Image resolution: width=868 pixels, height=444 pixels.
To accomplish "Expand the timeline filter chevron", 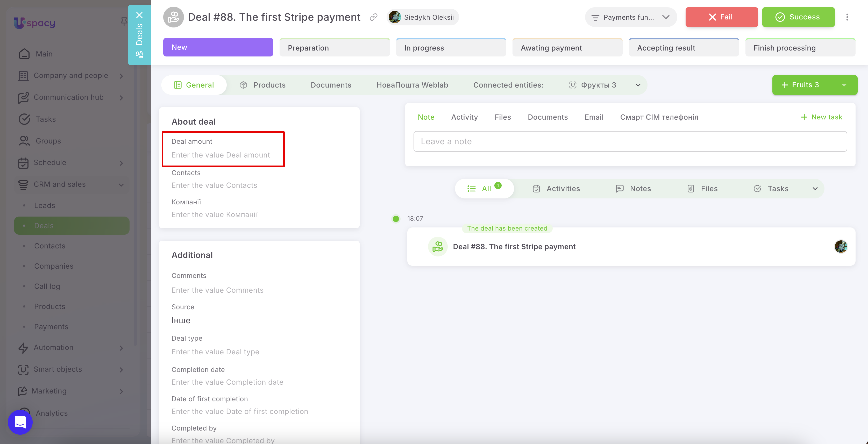I will 815,189.
